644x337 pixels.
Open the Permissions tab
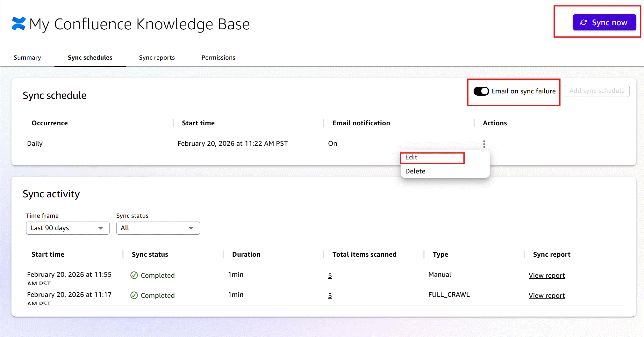click(x=218, y=57)
